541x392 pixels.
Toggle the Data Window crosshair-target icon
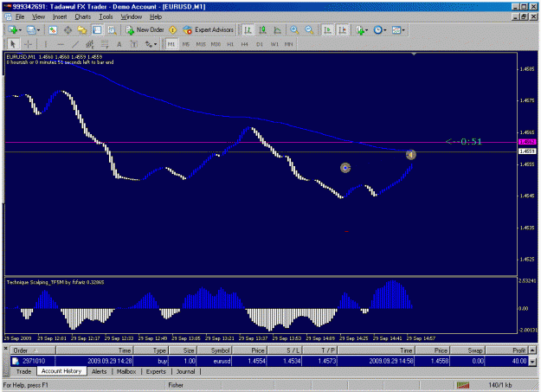[68, 30]
